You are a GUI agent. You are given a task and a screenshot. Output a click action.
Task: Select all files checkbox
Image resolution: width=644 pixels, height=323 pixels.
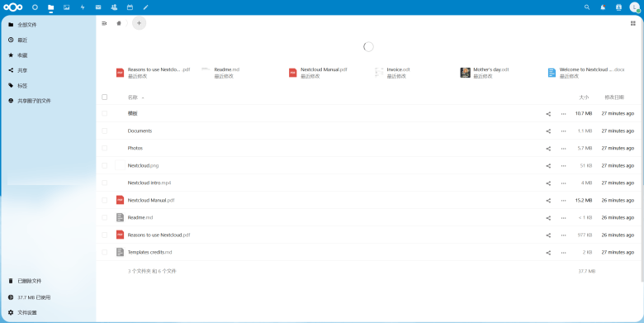click(104, 97)
